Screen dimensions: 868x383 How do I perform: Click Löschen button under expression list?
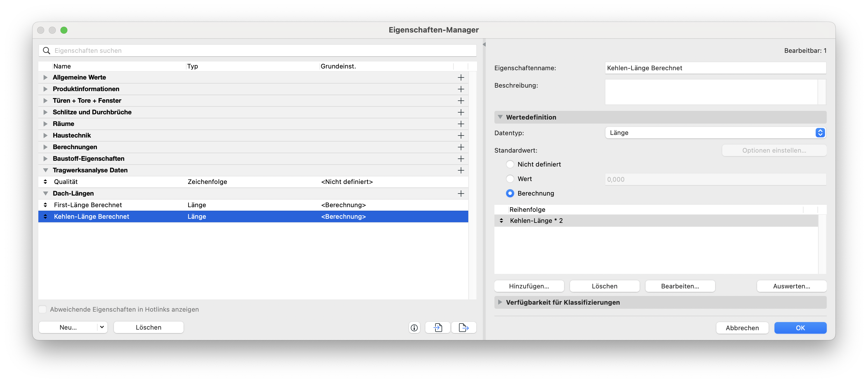tap(605, 286)
